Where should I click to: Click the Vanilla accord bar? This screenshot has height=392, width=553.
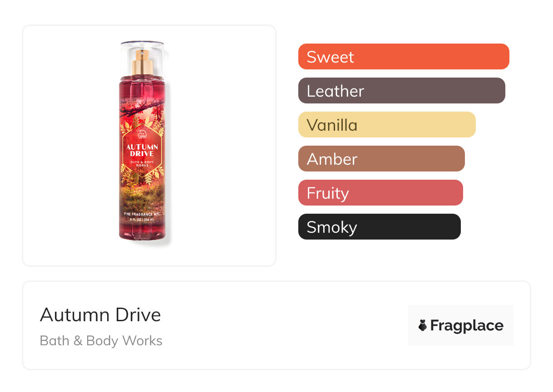[x=387, y=125]
